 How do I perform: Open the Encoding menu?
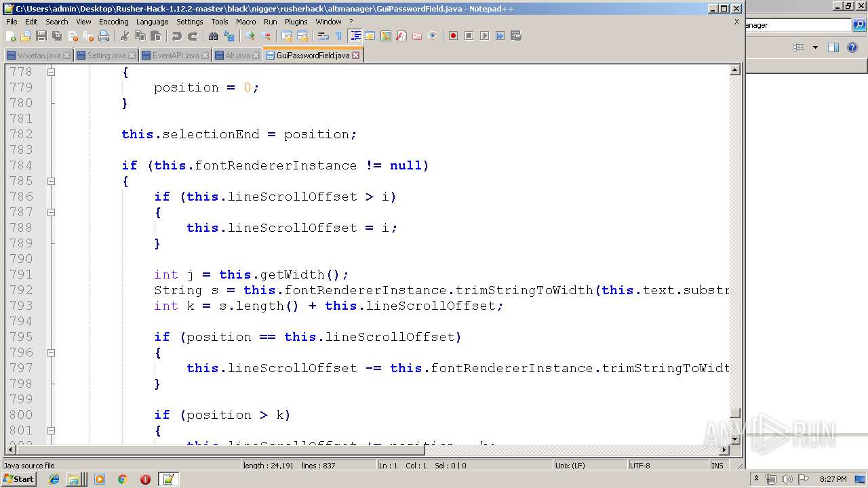point(113,22)
